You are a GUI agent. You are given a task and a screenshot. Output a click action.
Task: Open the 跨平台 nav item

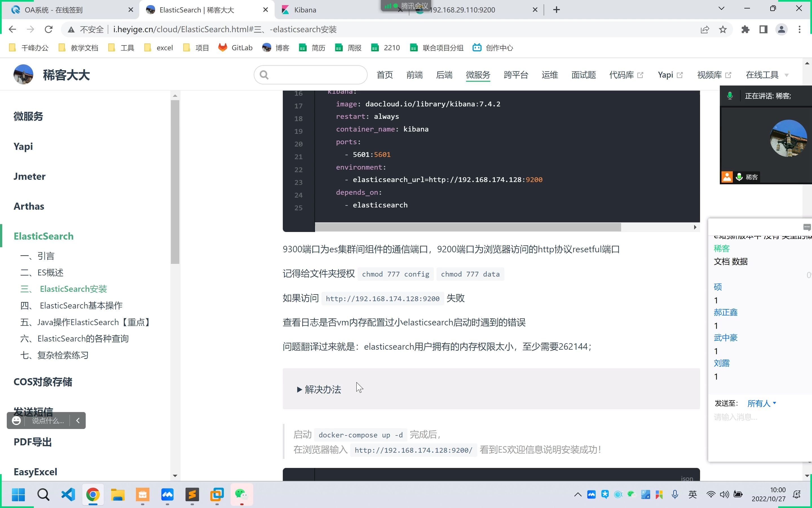pyautogui.click(x=516, y=75)
